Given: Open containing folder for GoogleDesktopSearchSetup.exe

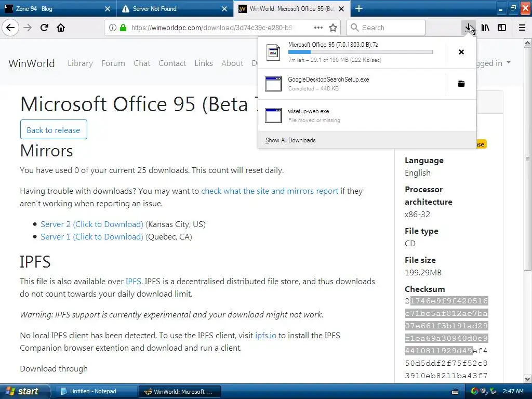Looking at the screenshot, I should 461,84.
